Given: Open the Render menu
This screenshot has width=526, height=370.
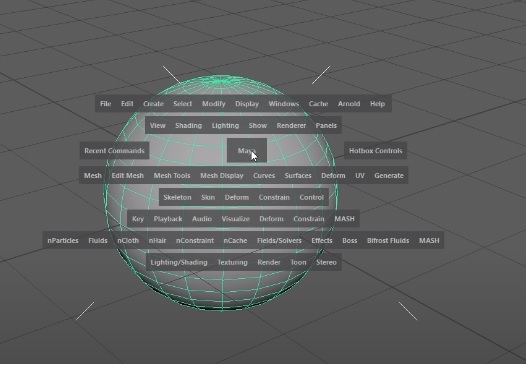Looking at the screenshot, I should pos(269,262).
